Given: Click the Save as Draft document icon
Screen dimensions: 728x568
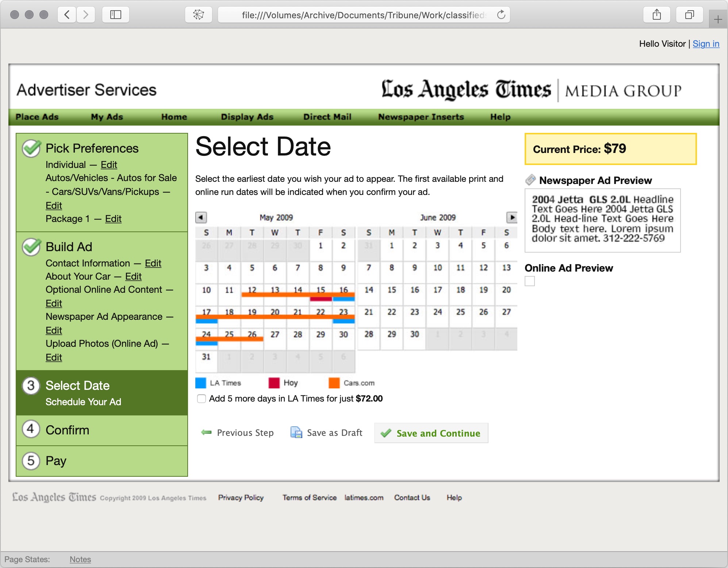Looking at the screenshot, I should 296,433.
